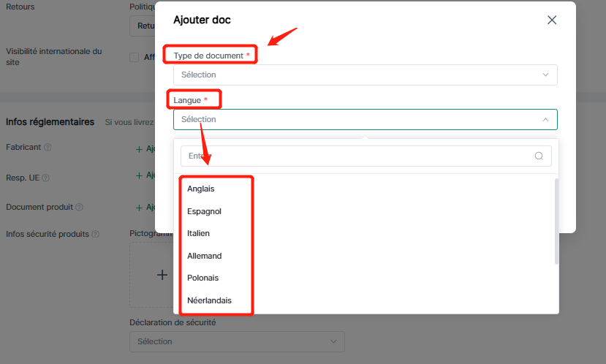Click help icon next to Resp. UE

[45, 178]
